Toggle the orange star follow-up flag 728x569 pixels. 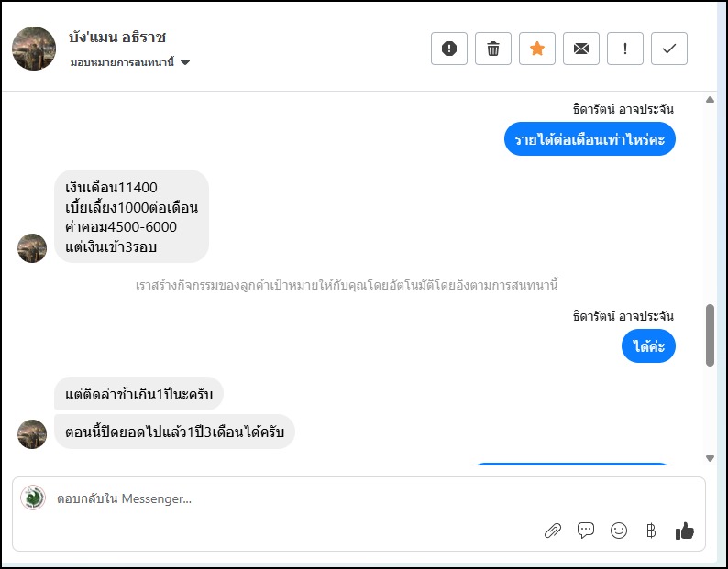point(537,49)
